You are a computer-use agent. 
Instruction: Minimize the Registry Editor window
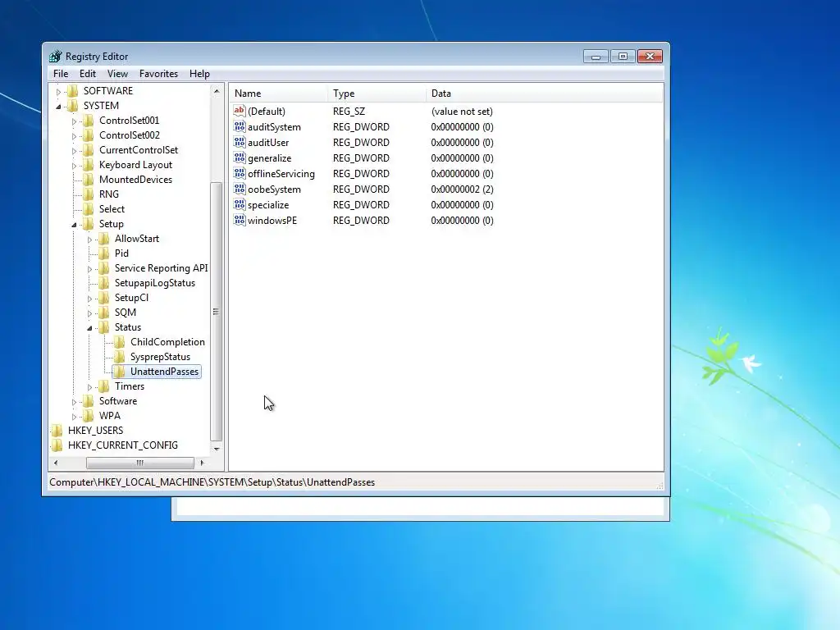[x=596, y=57]
